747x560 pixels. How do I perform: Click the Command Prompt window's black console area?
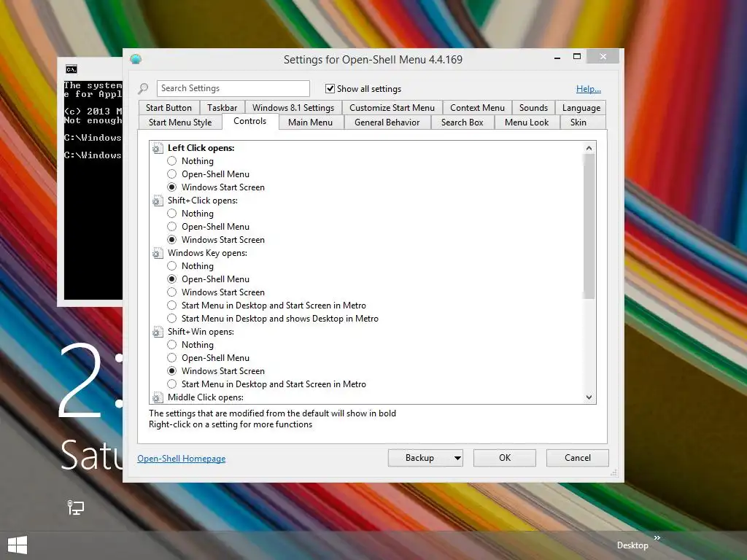point(93,190)
